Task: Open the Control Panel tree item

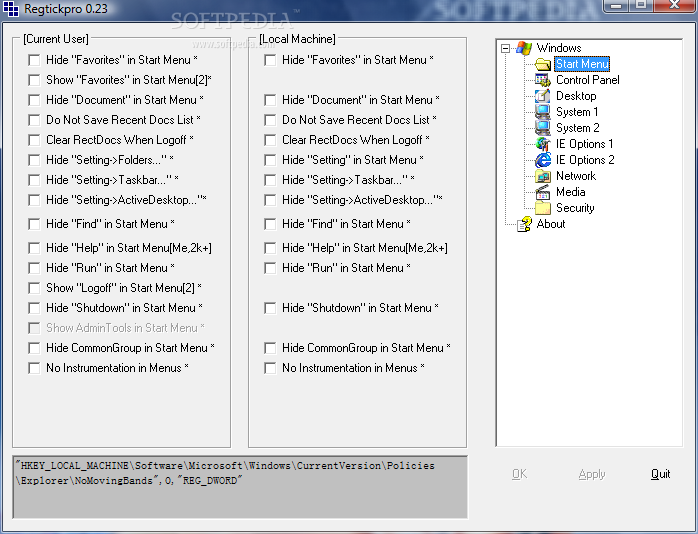Action: 588,80
